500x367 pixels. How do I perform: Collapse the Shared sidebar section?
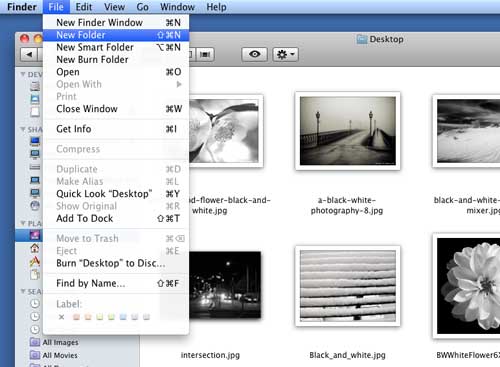[23, 129]
